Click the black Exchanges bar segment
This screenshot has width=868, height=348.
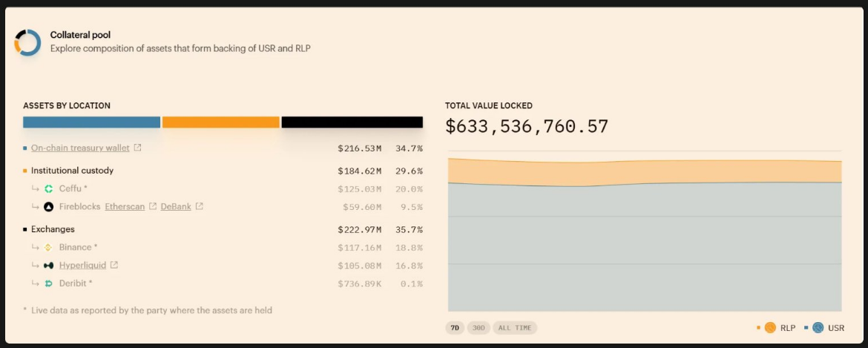click(x=352, y=122)
